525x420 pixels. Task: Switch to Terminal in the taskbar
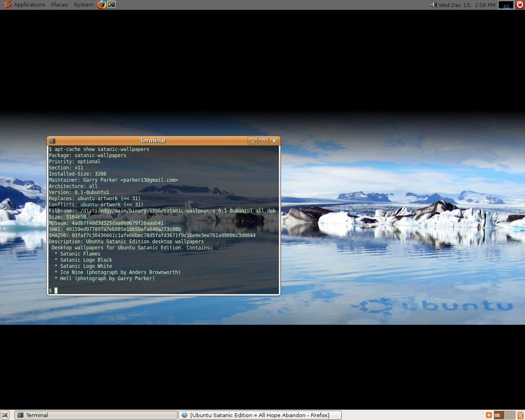click(96, 415)
